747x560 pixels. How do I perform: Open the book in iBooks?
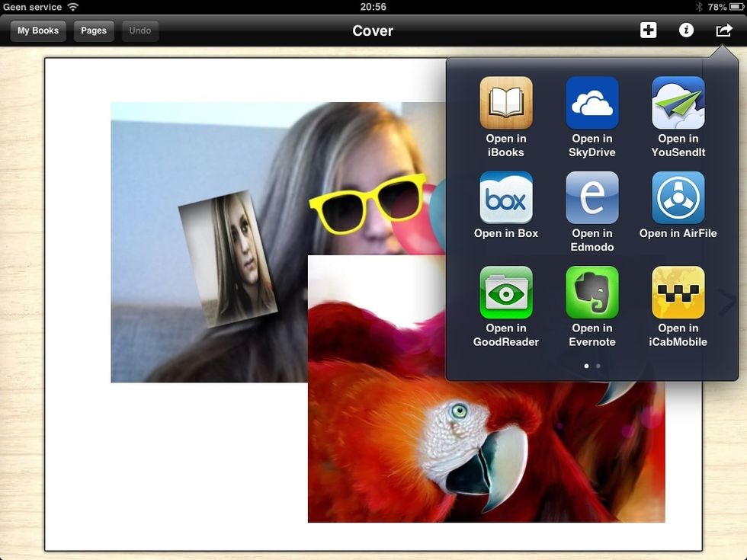click(506, 104)
